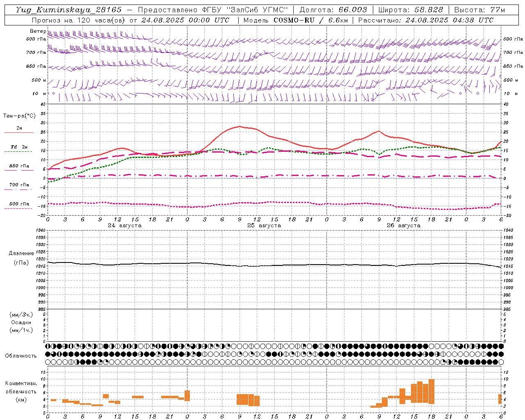Click the tallest orange convective cloud bar

click(431, 392)
